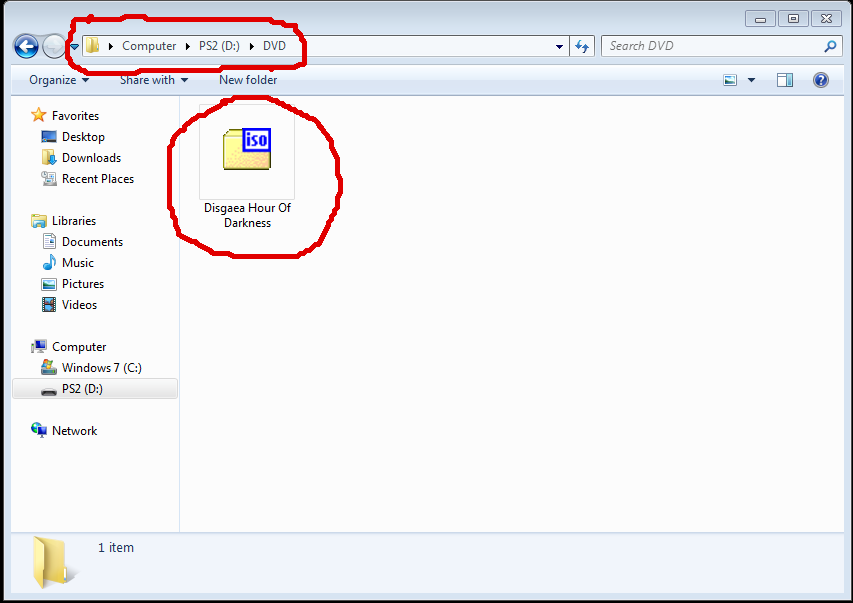Click the Help question mark icon
Screen dimensions: 853x603
(820, 80)
